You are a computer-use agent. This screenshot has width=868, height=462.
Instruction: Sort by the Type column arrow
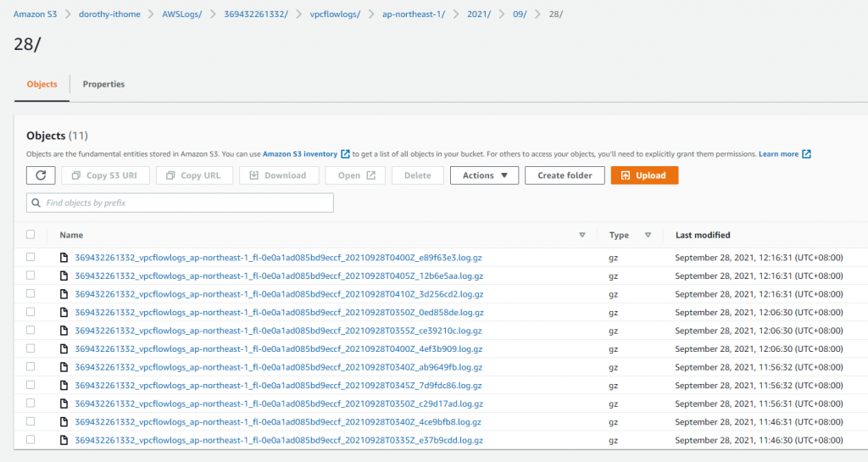(x=648, y=235)
